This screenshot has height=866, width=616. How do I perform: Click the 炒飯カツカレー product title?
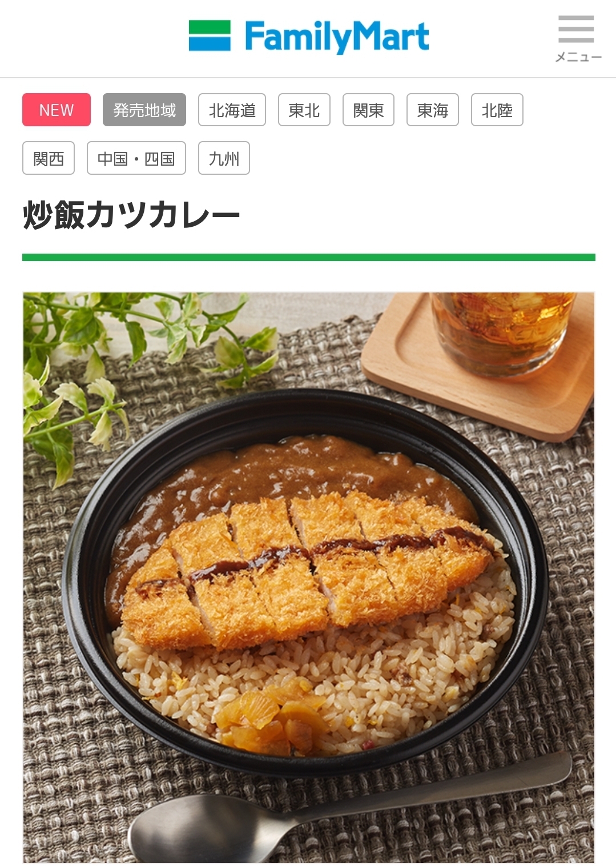[x=132, y=215]
